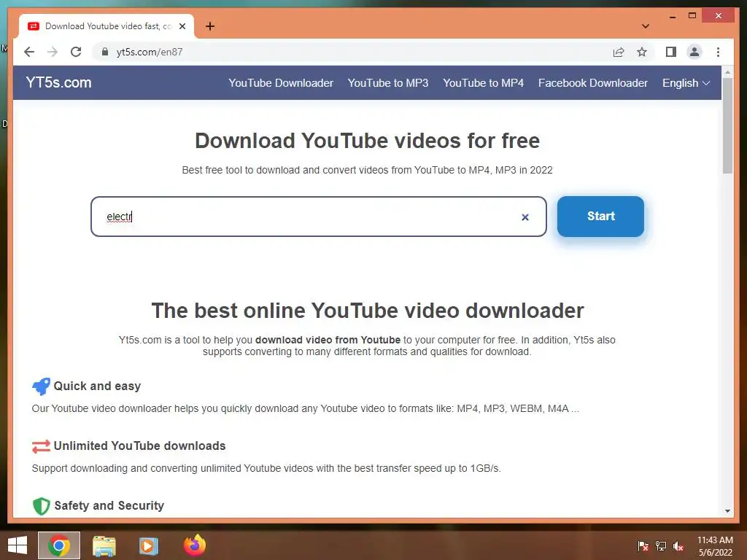The height and width of the screenshot is (560, 747).
Task: Open the tab search chevron
Action: click(646, 26)
